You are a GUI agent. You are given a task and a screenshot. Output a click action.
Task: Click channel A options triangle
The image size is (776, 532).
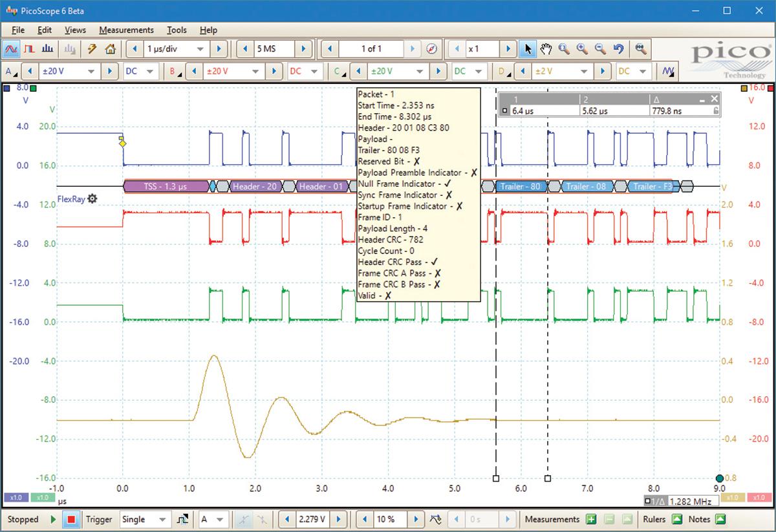(x=16, y=76)
